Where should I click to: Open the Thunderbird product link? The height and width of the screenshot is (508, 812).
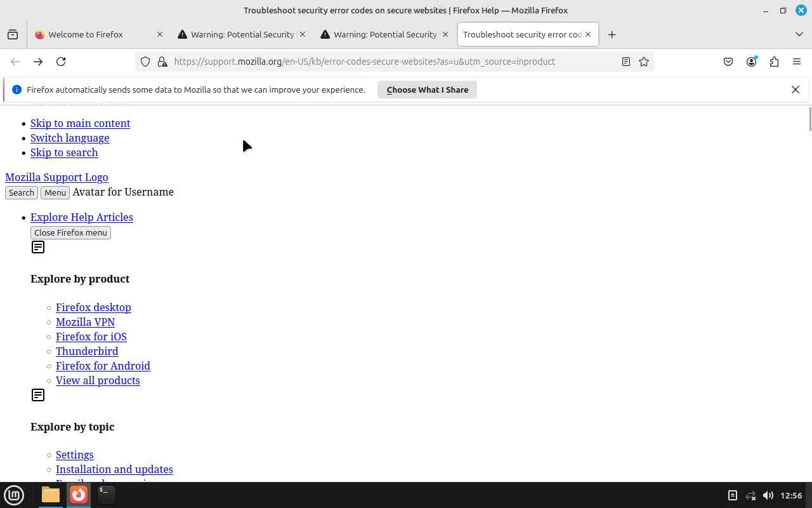[x=87, y=351]
